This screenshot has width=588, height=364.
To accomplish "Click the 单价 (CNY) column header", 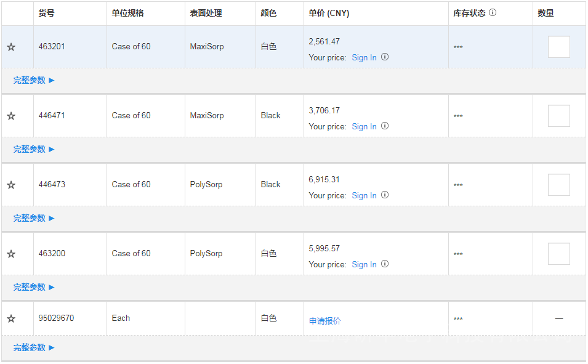I will 329,13.
